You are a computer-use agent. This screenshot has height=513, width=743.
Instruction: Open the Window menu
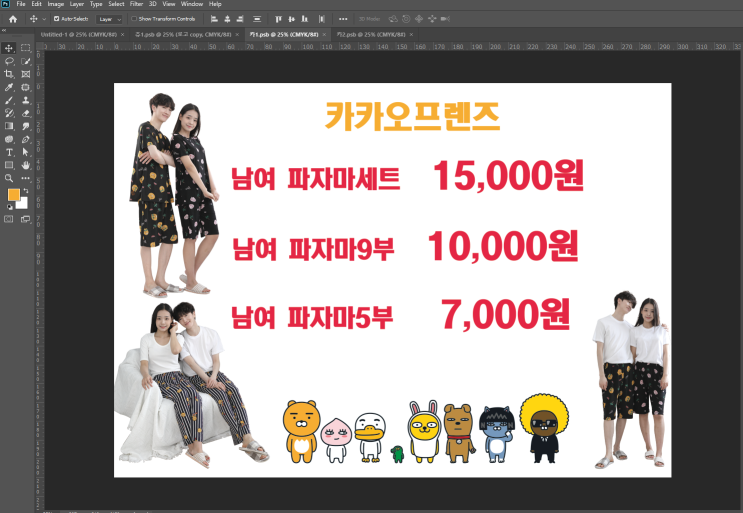pyautogui.click(x=192, y=4)
